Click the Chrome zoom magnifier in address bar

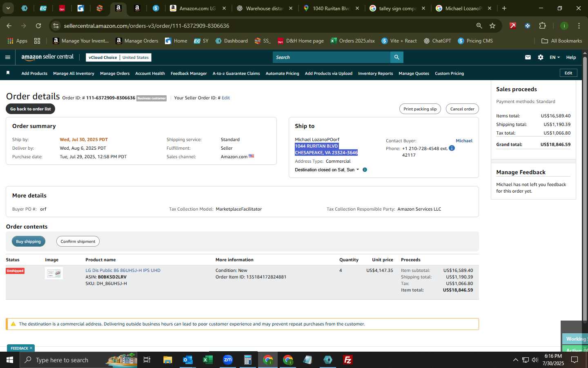pos(479,26)
